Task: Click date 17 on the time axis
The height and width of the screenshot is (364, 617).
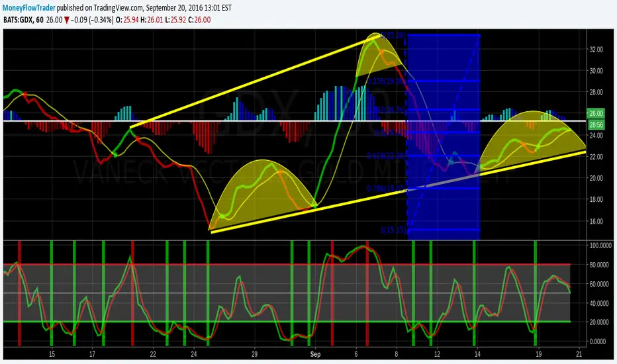Action: tap(92, 354)
